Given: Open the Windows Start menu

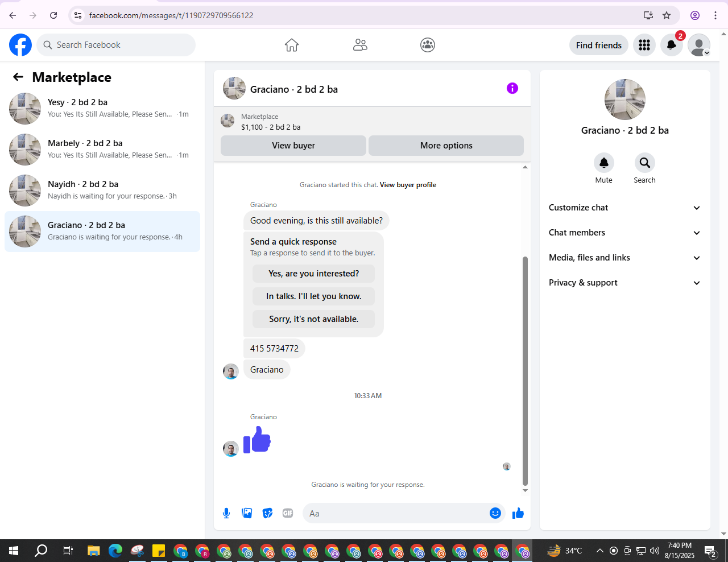Looking at the screenshot, I should click(14, 551).
